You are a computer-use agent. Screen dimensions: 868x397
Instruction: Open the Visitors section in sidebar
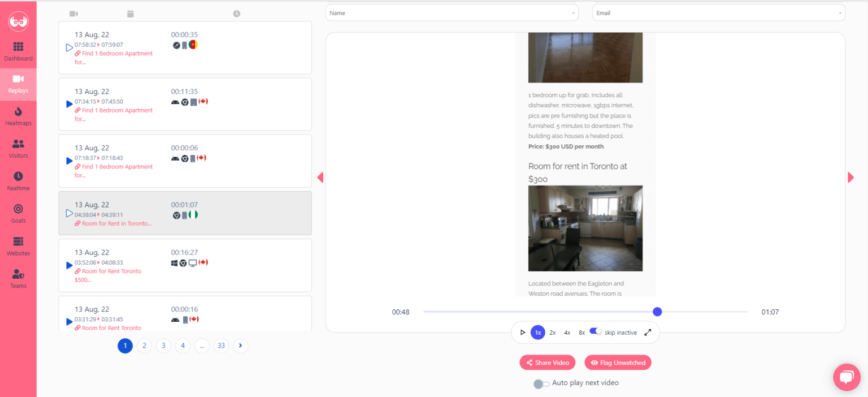click(18, 144)
